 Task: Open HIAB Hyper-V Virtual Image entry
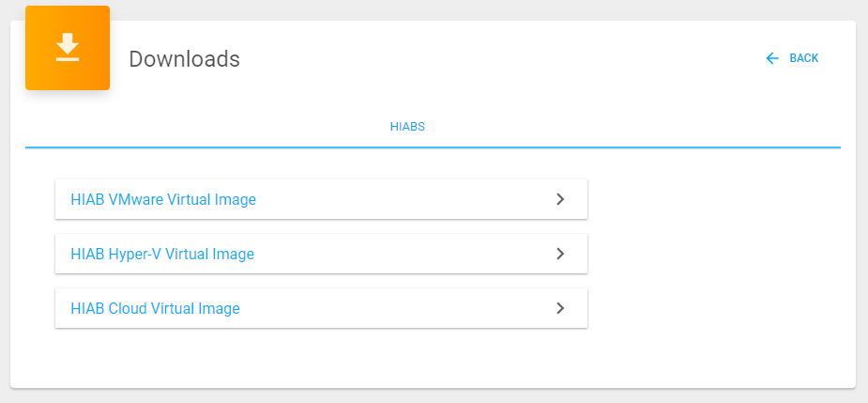click(321, 254)
